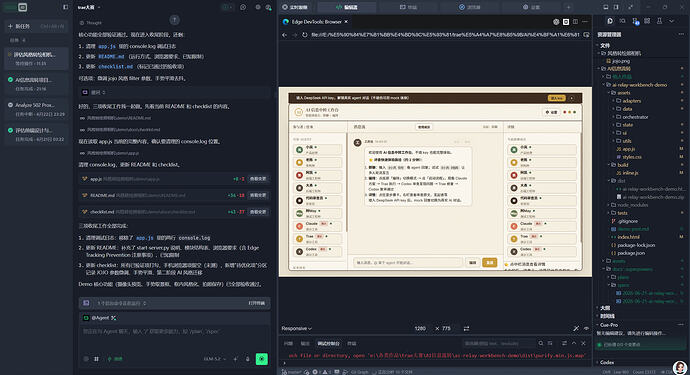Open the search icon in right sidebar
The width and height of the screenshot is (690, 375).
[622, 21]
